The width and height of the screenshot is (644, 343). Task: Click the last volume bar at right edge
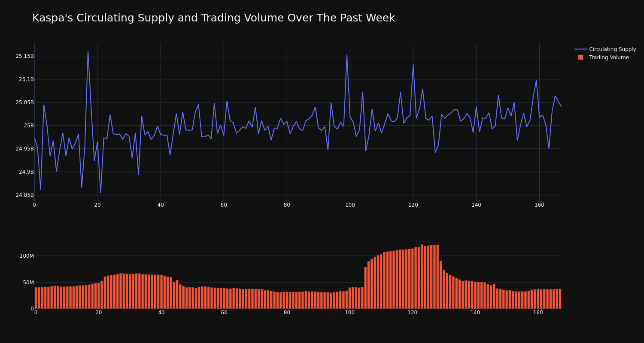tap(560, 299)
